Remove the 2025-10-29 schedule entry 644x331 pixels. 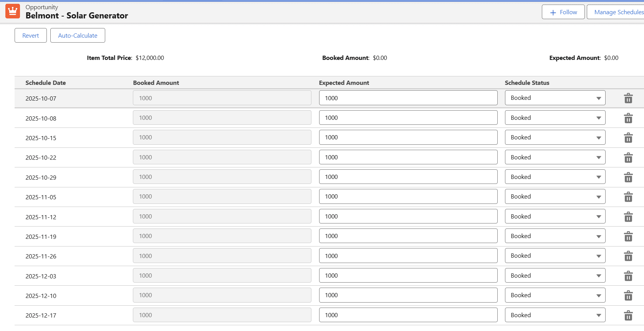pyautogui.click(x=628, y=177)
